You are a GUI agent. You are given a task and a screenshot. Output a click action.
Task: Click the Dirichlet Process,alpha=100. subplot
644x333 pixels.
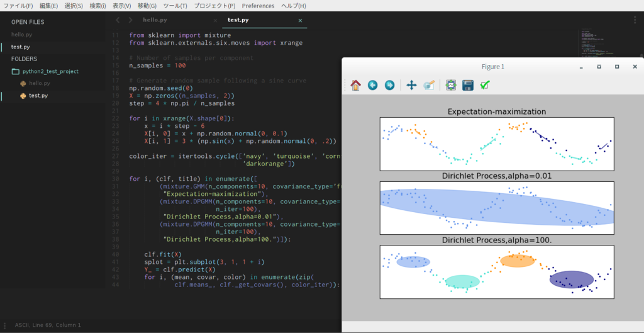click(x=497, y=272)
